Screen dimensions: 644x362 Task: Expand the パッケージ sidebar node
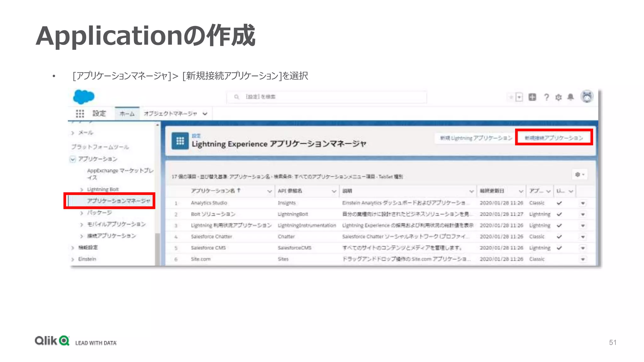[82, 213]
